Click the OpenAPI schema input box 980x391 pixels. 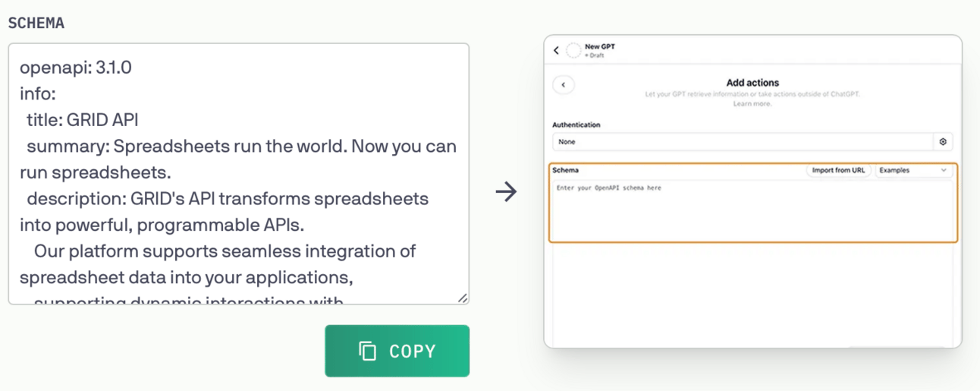(x=752, y=210)
